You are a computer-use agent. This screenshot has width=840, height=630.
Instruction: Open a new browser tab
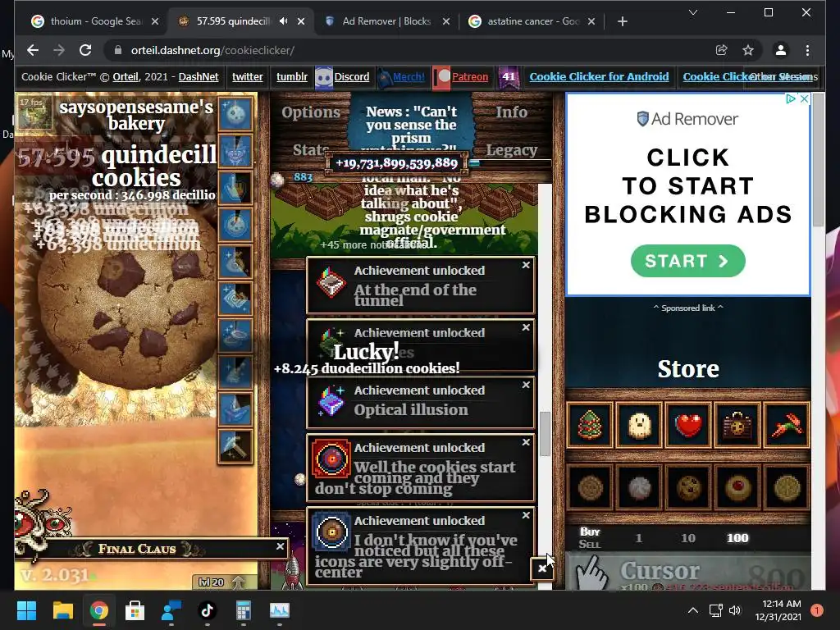click(622, 21)
